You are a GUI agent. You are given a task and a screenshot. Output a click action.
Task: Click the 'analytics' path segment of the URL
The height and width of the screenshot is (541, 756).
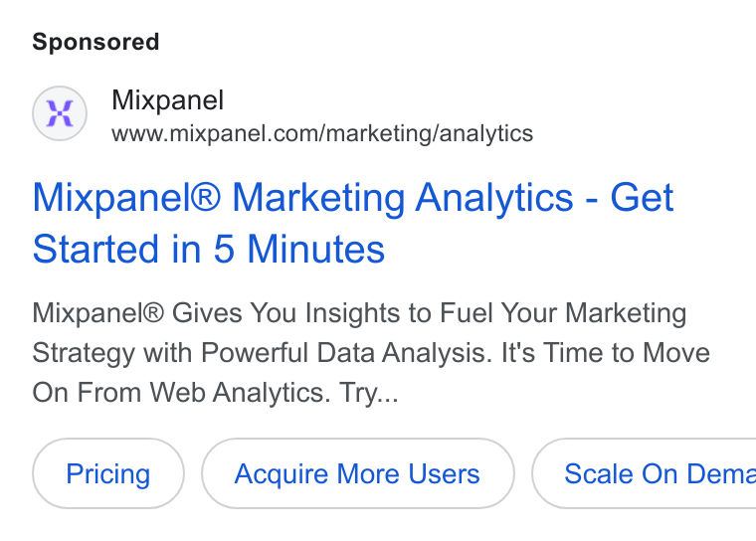(x=486, y=133)
